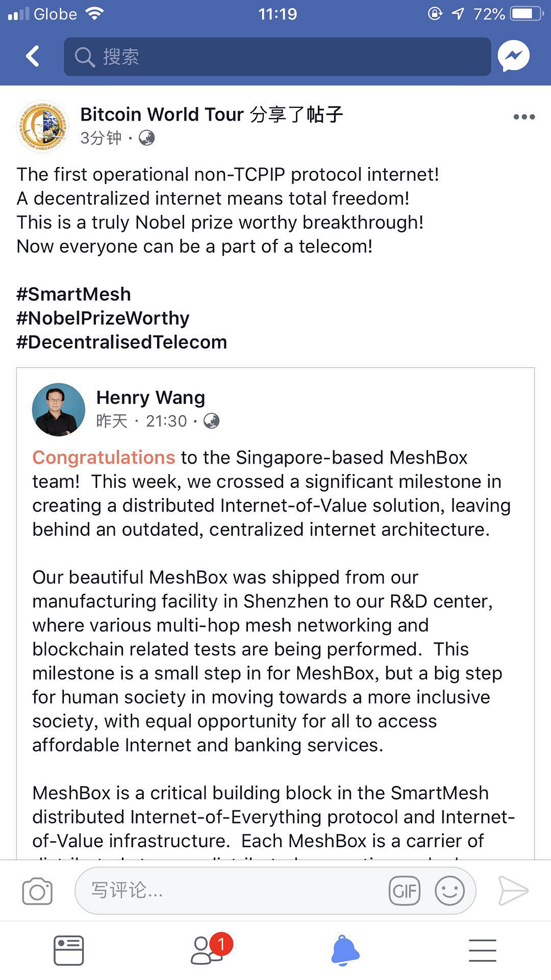Open Messenger from the top bar

point(514,56)
